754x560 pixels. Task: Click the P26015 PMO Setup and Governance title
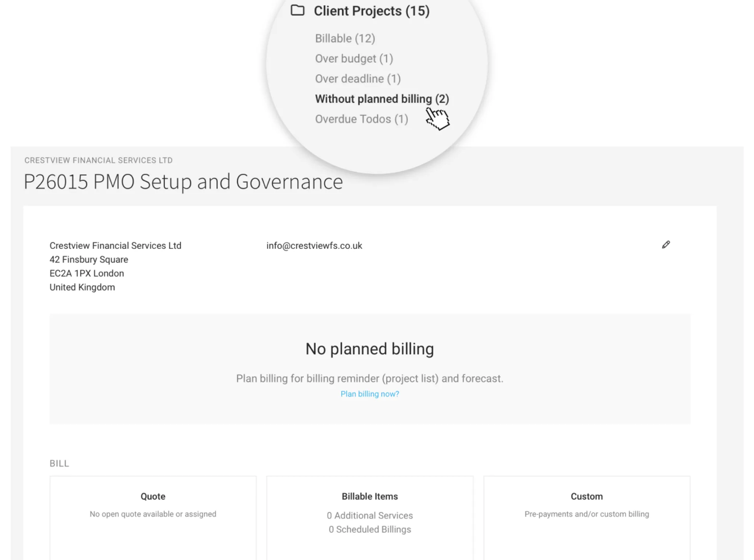tap(183, 182)
